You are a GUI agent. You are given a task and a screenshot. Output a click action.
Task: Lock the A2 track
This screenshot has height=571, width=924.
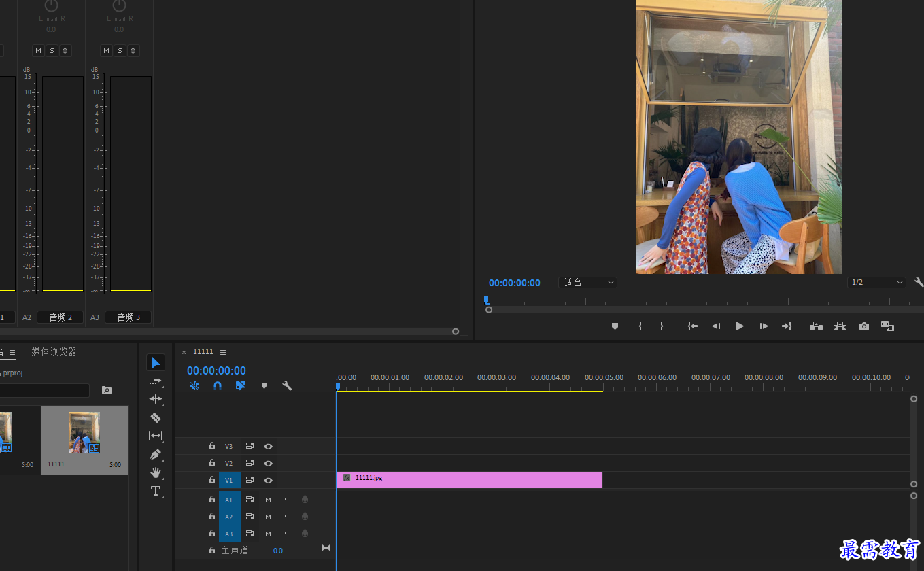212,517
